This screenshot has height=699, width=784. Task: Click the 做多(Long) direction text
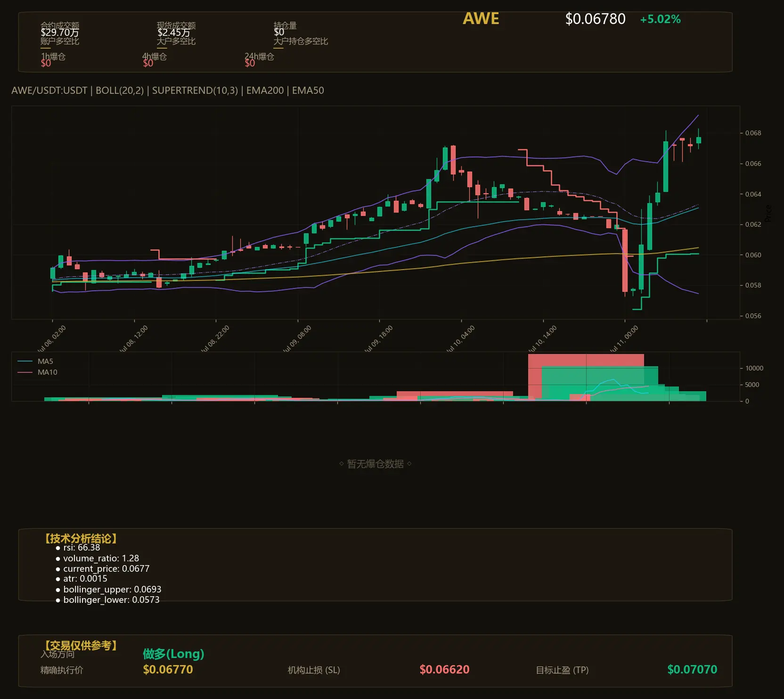tap(173, 654)
